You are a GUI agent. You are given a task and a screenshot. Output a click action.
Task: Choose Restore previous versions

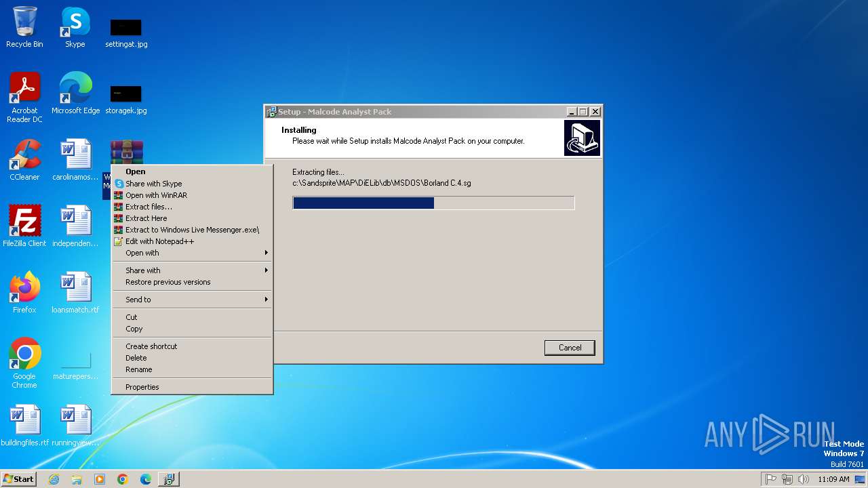(192, 282)
